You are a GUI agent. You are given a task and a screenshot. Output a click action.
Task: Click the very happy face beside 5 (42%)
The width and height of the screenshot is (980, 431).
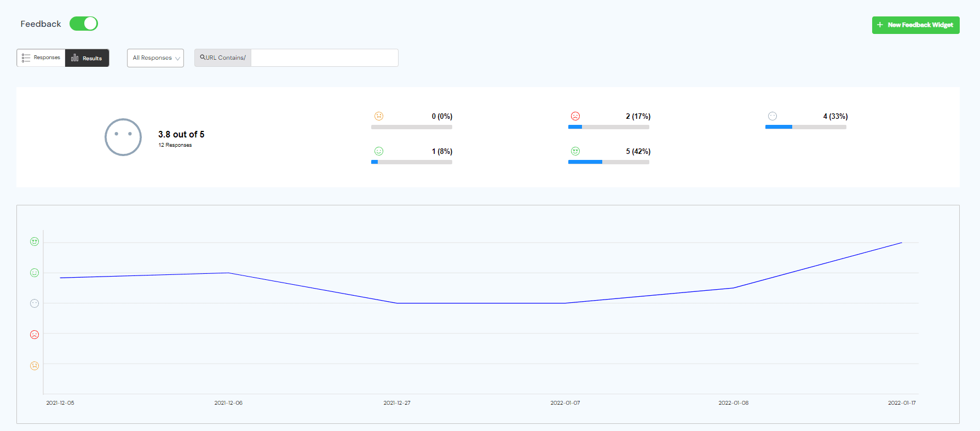tap(575, 151)
